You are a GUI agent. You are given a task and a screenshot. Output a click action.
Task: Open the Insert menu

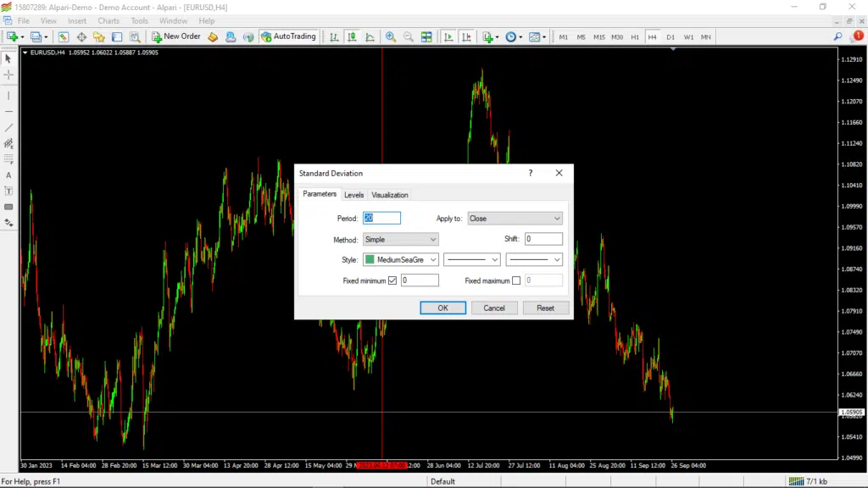coord(77,21)
